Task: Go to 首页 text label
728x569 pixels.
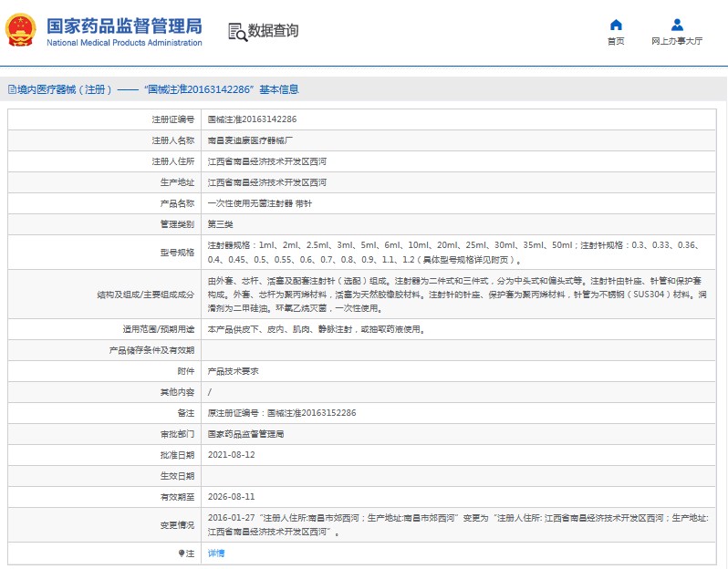Action: tap(616, 41)
